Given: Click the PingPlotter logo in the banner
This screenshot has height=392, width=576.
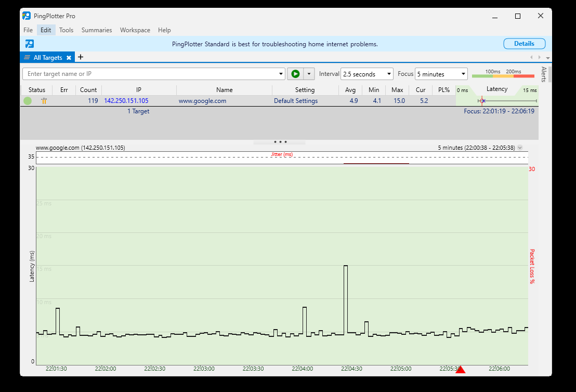Looking at the screenshot, I should [30, 44].
